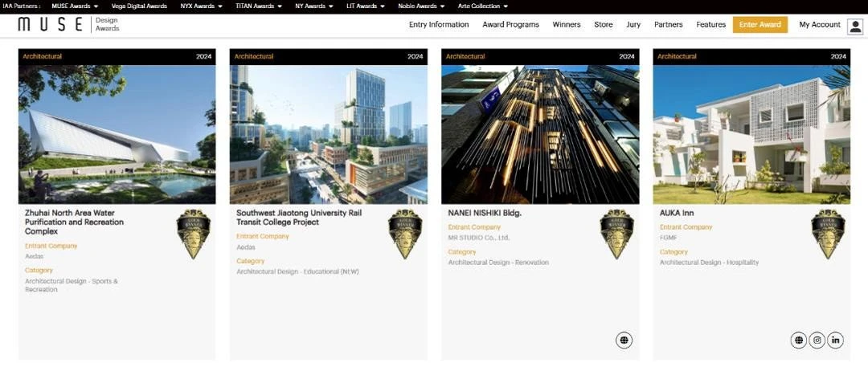Click the FGMF entrant company name

click(x=668, y=238)
